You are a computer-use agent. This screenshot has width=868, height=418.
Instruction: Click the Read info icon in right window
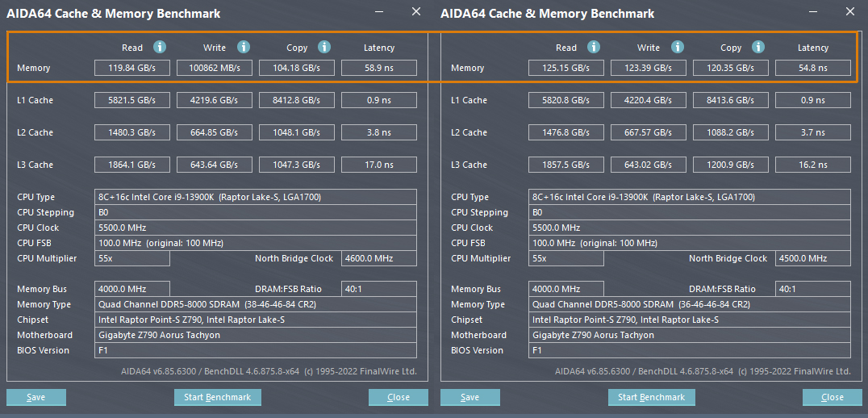(594, 48)
